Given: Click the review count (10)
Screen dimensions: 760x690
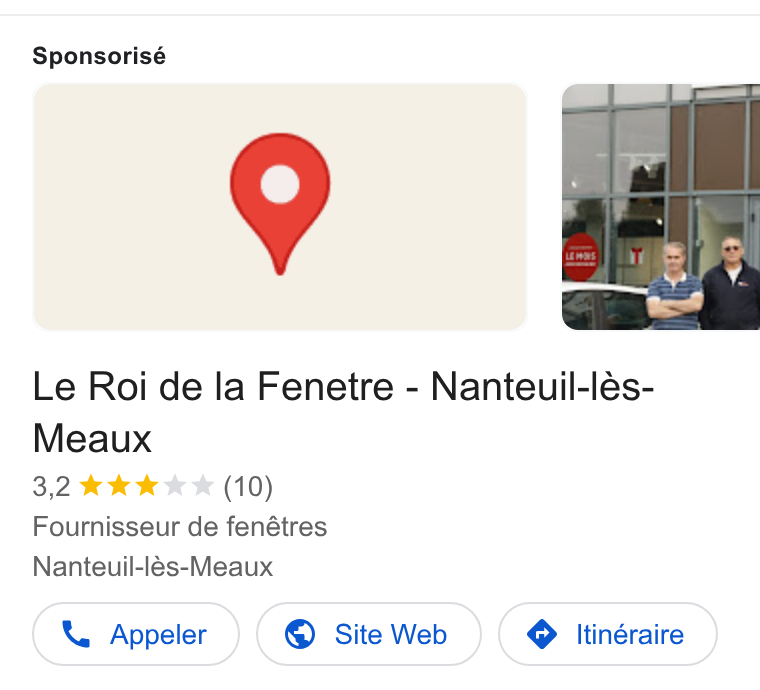Looking at the screenshot, I should pyautogui.click(x=248, y=486).
